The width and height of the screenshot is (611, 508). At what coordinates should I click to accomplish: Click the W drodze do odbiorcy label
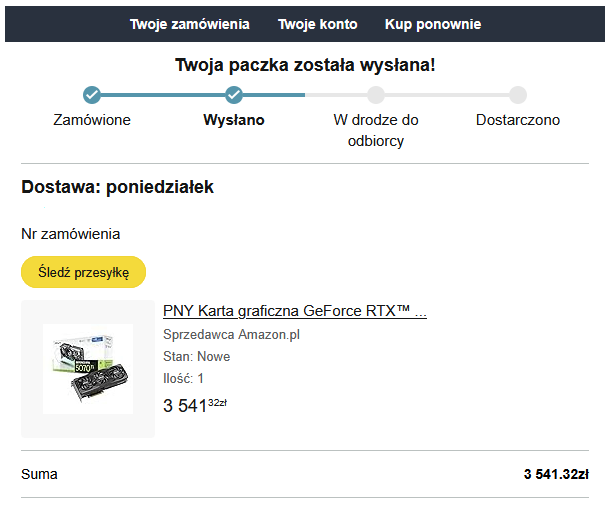click(x=376, y=130)
